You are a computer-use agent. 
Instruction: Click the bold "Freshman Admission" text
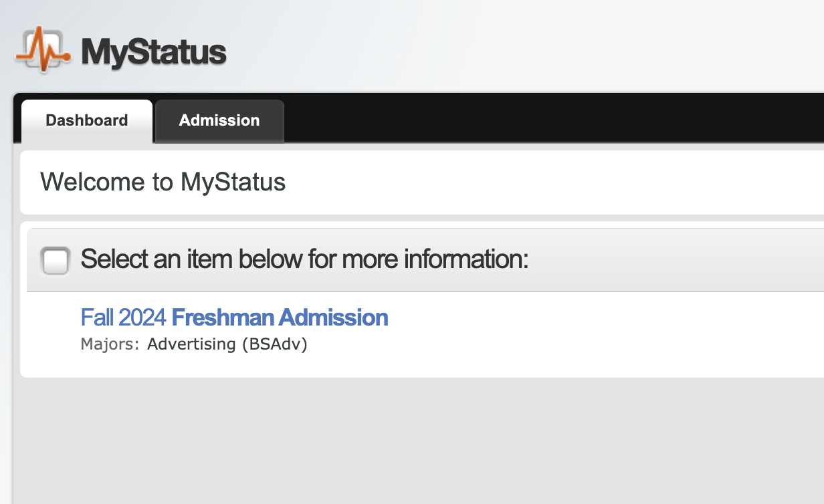click(280, 318)
